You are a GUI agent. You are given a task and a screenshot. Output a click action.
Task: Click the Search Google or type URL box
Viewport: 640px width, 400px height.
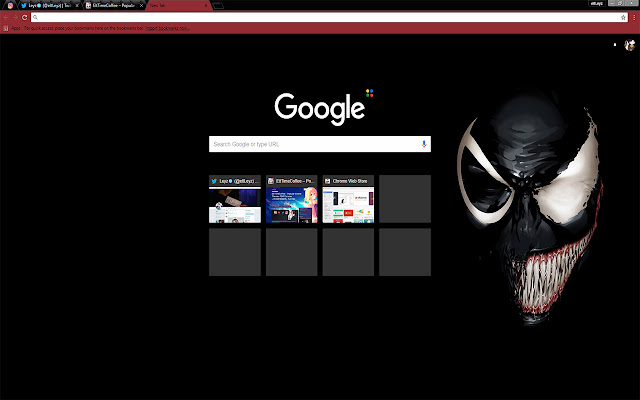pos(320,144)
